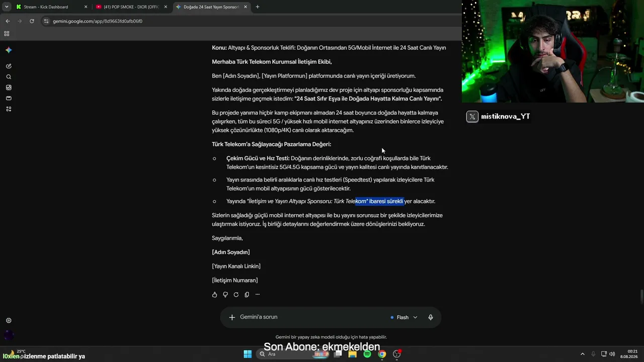Click the Gemini sidebar settings gear
This screenshot has width=644, height=362.
point(9,321)
